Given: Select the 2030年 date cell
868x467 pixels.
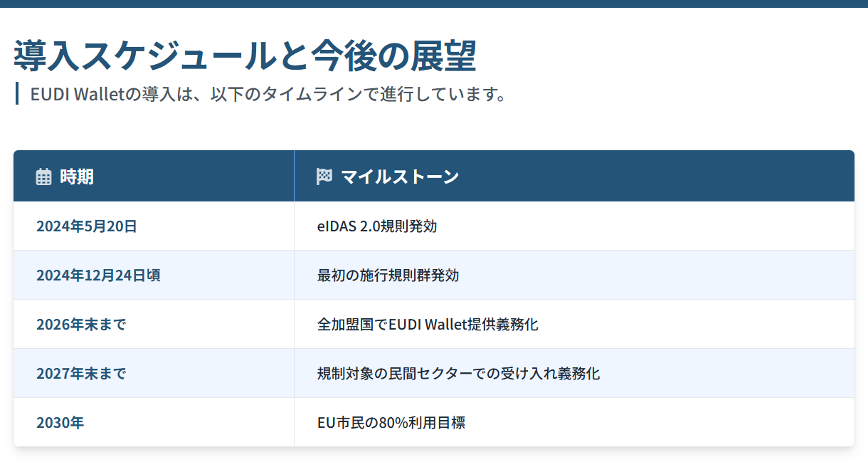Looking at the screenshot, I should tap(60, 423).
